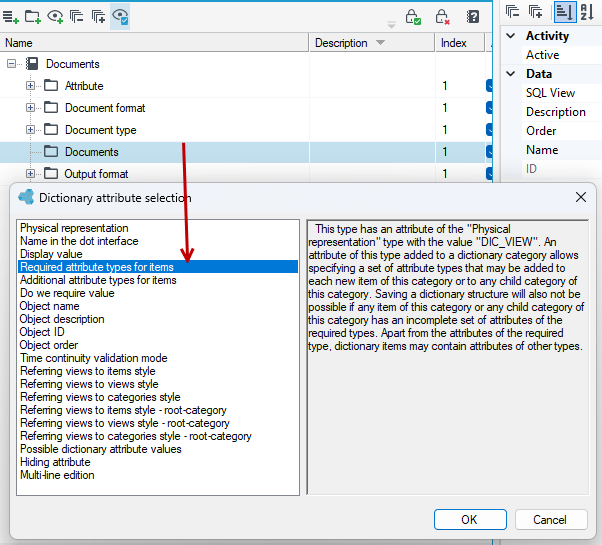Viewport: 602px width, 545px height.
Task: Select the Description property in Data group
Action: [x=561, y=112]
